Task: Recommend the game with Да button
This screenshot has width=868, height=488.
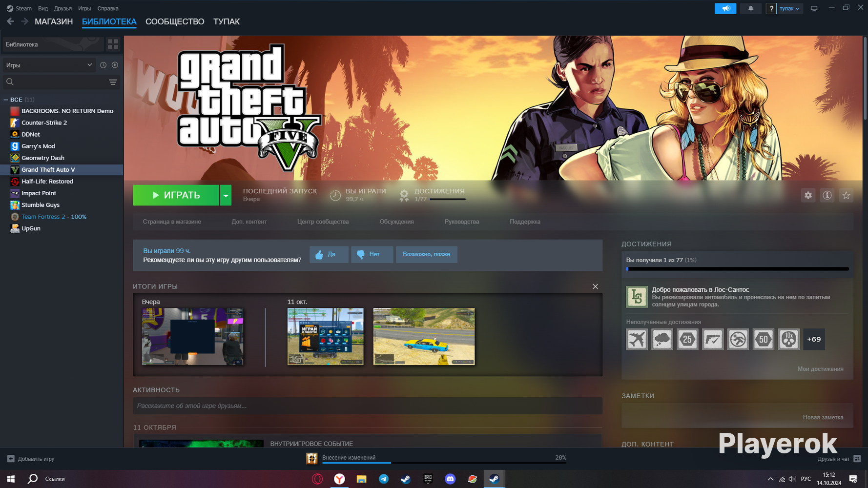Action: tap(329, 254)
